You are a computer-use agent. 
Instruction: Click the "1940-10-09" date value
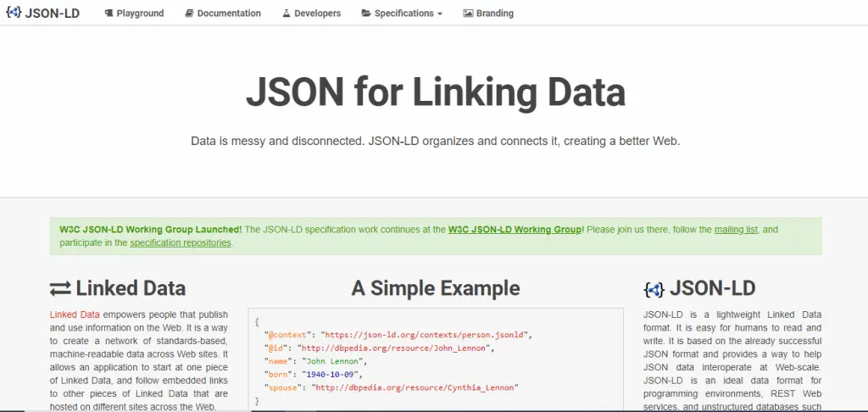click(331, 375)
